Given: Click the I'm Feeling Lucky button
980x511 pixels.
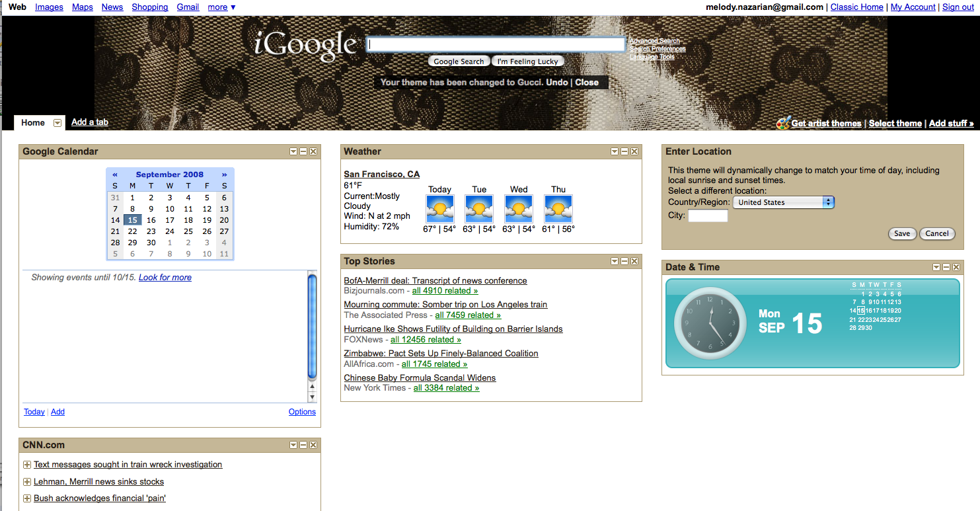Looking at the screenshot, I should coord(528,61).
